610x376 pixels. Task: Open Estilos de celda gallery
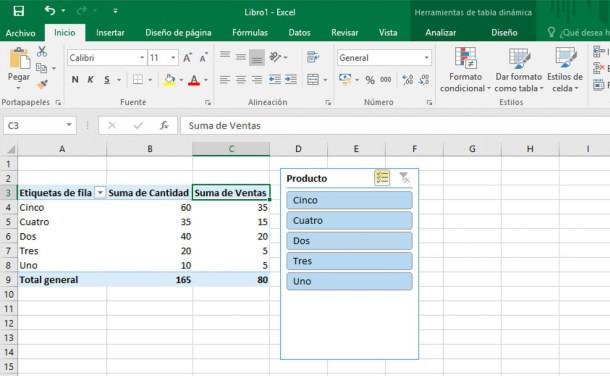pyautogui.click(x=565, y=70)
